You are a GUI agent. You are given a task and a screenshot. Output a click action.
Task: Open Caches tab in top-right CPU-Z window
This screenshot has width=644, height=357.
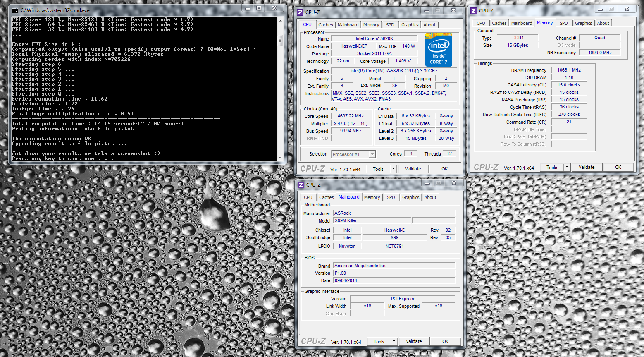pos(499,23)
